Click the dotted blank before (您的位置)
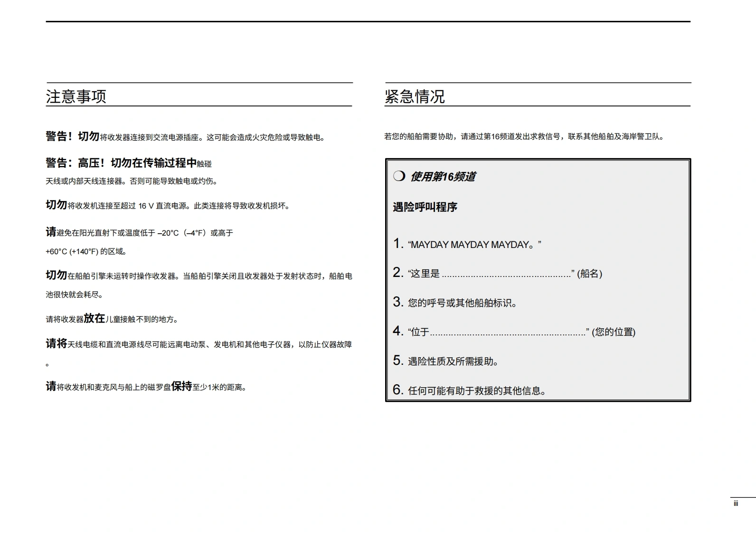 click(508, 333)
